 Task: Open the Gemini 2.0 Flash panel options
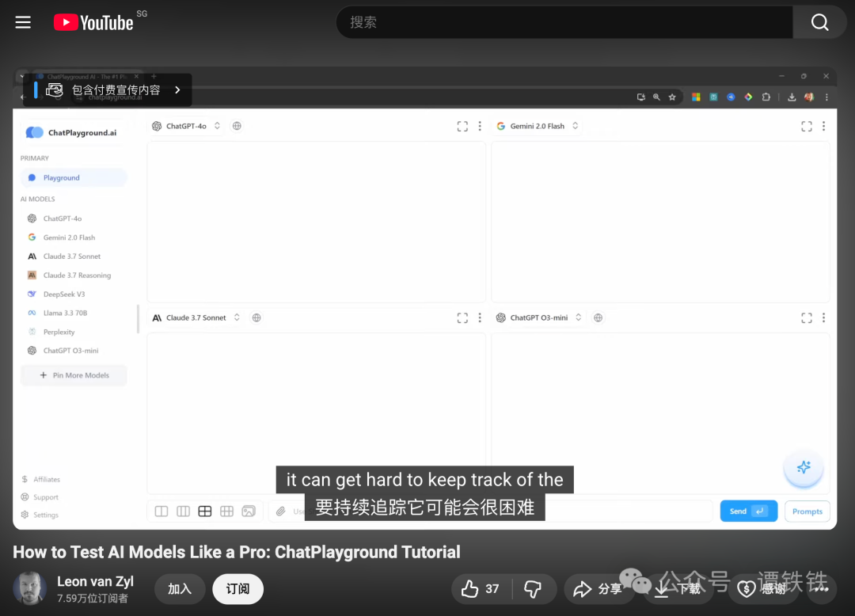[823, 126]
